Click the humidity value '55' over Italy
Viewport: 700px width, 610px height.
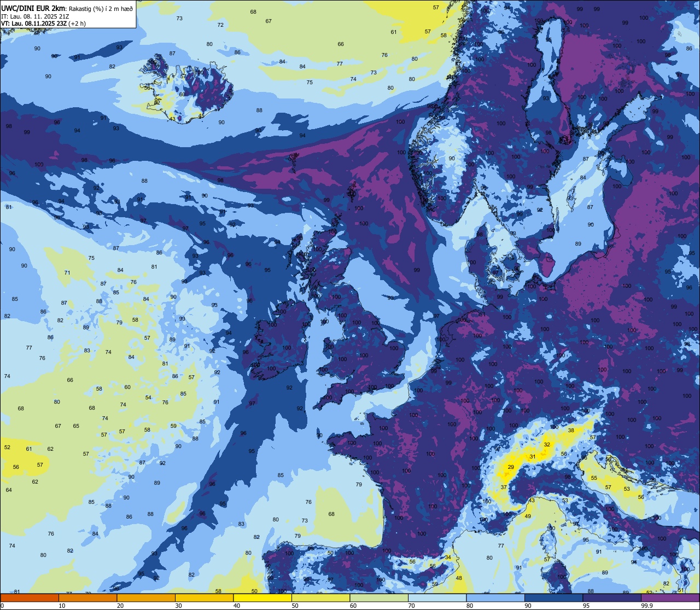[x=594, y=478]
